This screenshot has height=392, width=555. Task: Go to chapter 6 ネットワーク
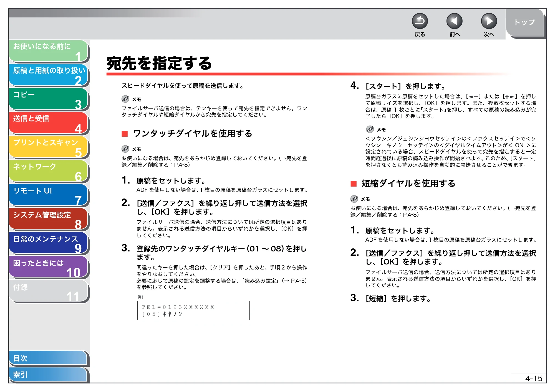(x=49, y=171)
